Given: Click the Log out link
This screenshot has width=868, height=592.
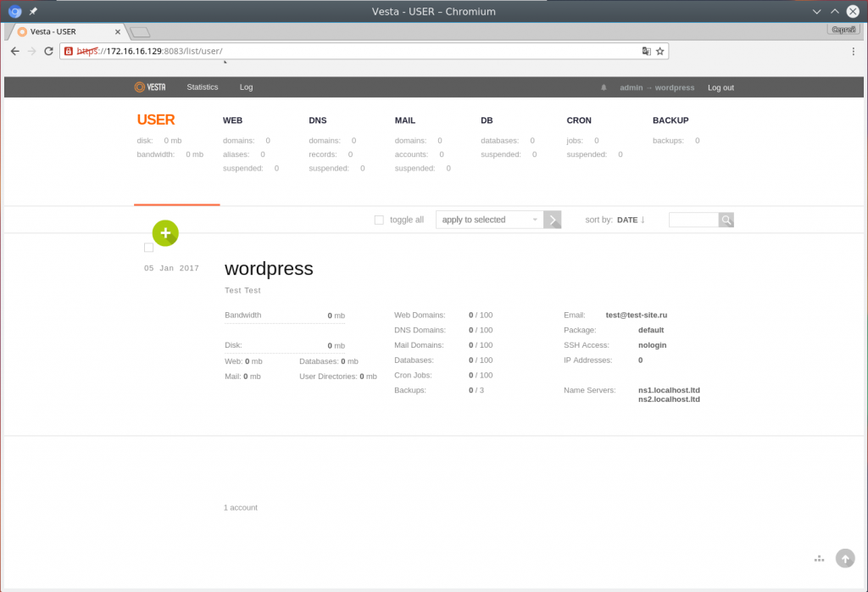Looking at the screenshot, I should click(x=721, y=87).
